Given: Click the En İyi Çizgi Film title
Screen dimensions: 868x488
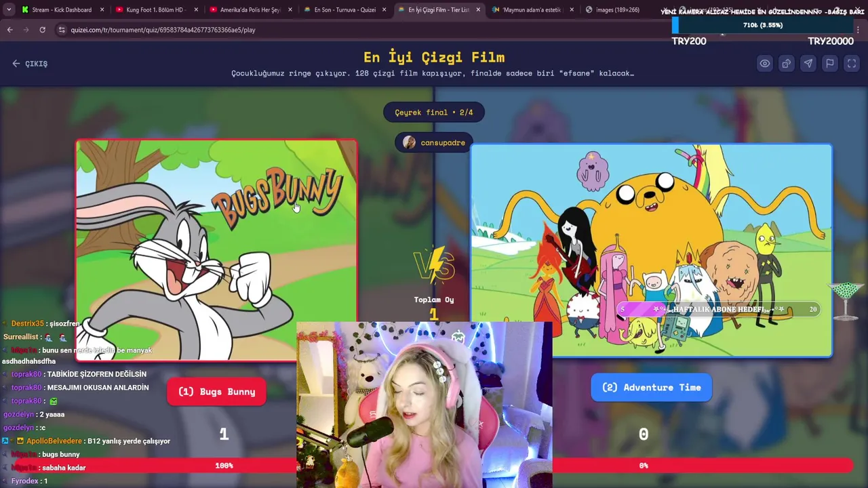Looking at the screenshot, I should click(434, 57).
